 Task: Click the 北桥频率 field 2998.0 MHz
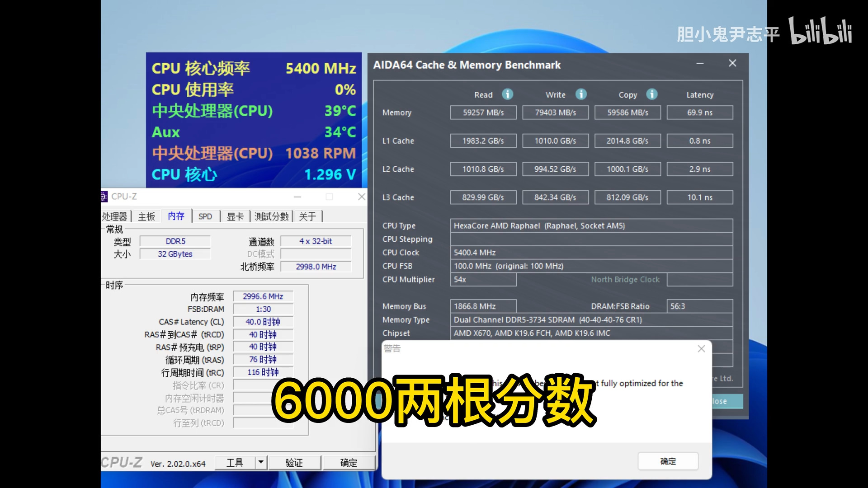[316, 267]
